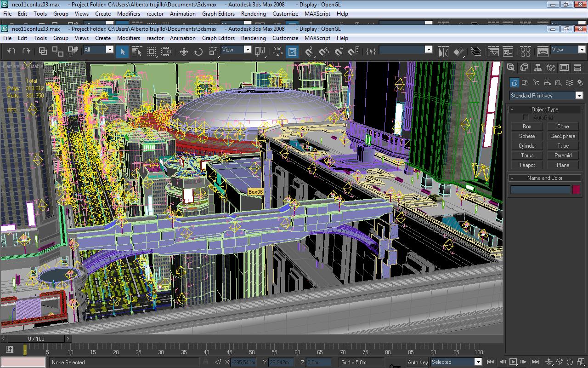Screen dimensions: 588x368
Task: Open the Rendering menu
Action: point(254,38)
